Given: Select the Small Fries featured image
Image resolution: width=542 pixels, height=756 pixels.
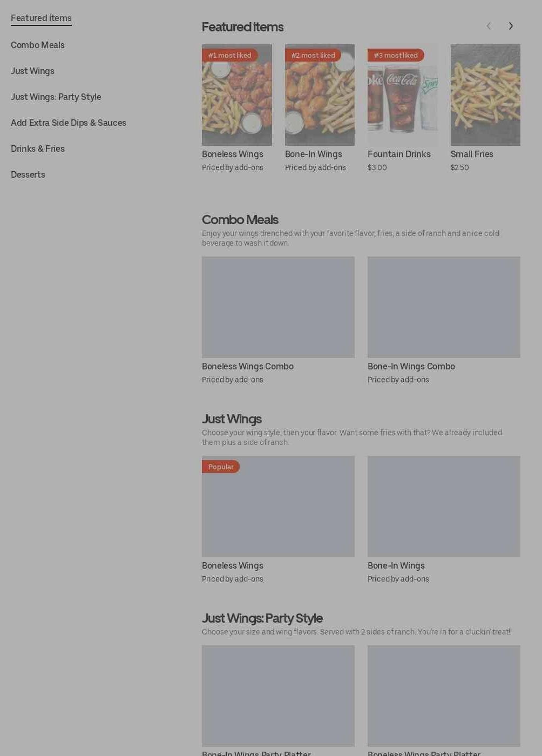Looking at the screenshot, I should (x=485, y=95).
